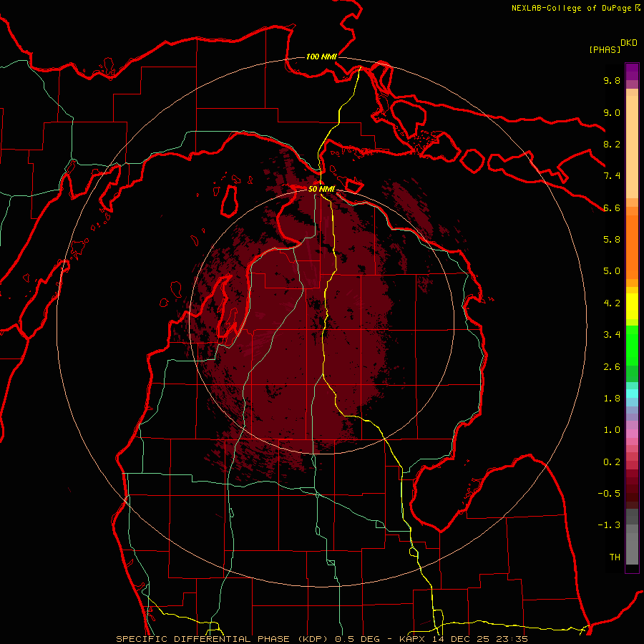Click the 1.8 legend value
The width and height of the screenshot is (644, 644).
click(x=612, y=399)
